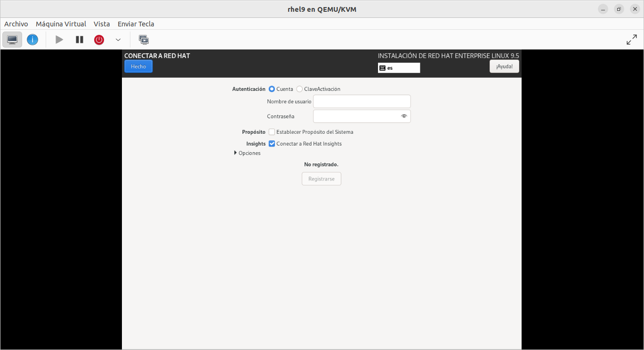Screen dimensions: 644x350
Task: Reveal password with the eye icon
Action: tap(404, 116)
